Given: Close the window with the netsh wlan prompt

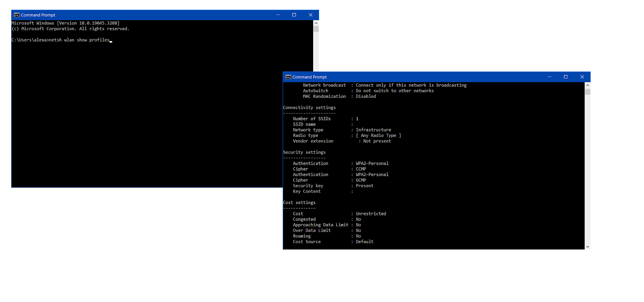Looking at the screenshot, I should (x=310, y=15).
